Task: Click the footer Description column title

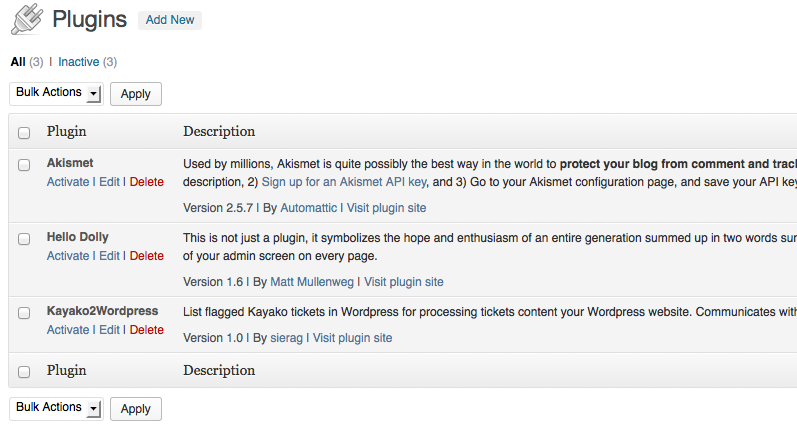Action: 219,371
